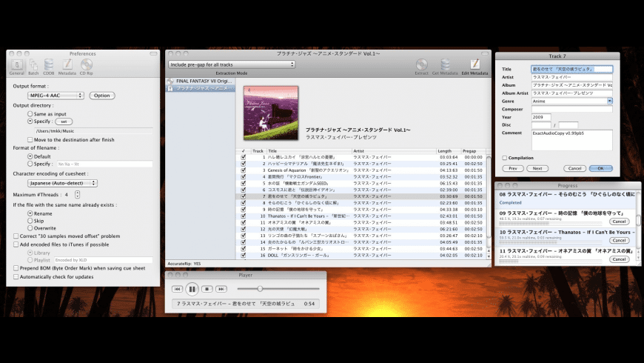Open the Batch preferences pane

(x=33, y=67)
